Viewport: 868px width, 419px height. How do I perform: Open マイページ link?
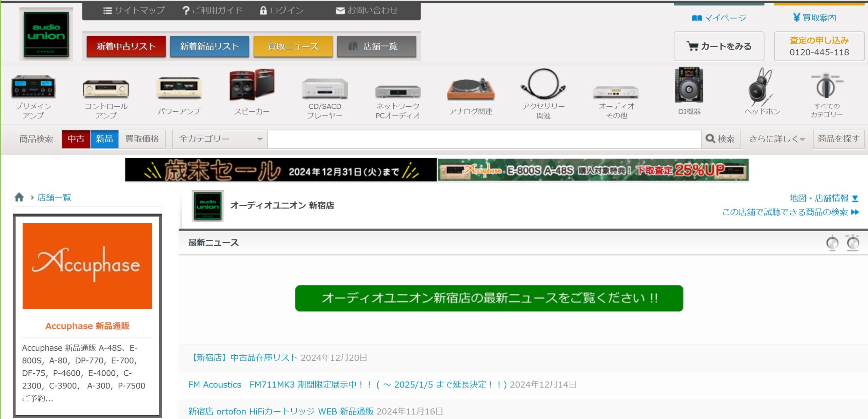pyautogui.click(x=719, y=18)
